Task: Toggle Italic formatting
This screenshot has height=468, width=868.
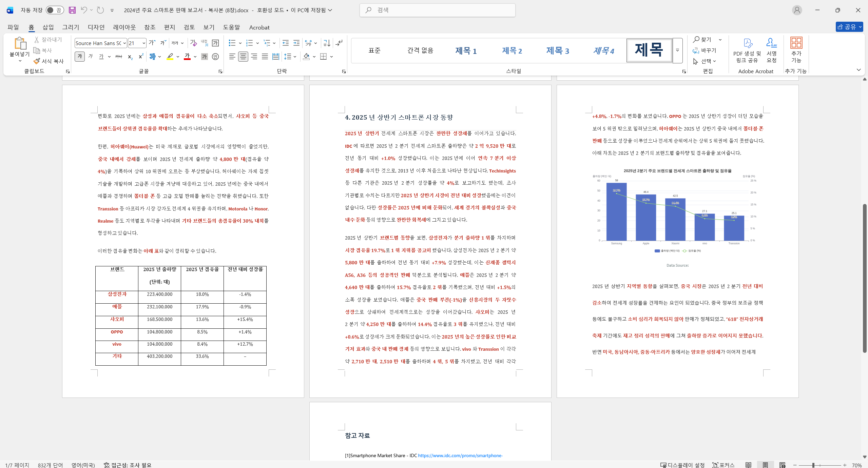Action: click(x=91, y=57)
